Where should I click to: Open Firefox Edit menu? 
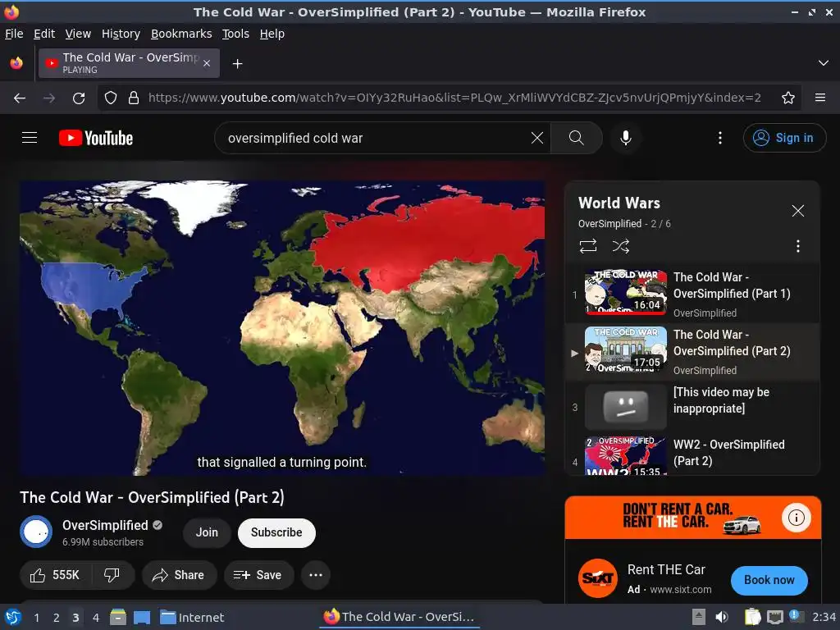click(x=44, y=34)
